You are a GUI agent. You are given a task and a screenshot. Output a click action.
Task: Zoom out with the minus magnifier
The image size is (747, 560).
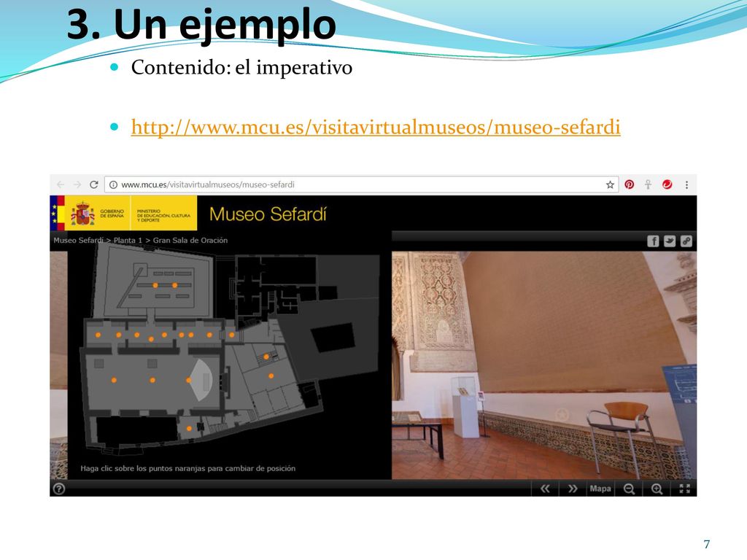tap(629, 489)
